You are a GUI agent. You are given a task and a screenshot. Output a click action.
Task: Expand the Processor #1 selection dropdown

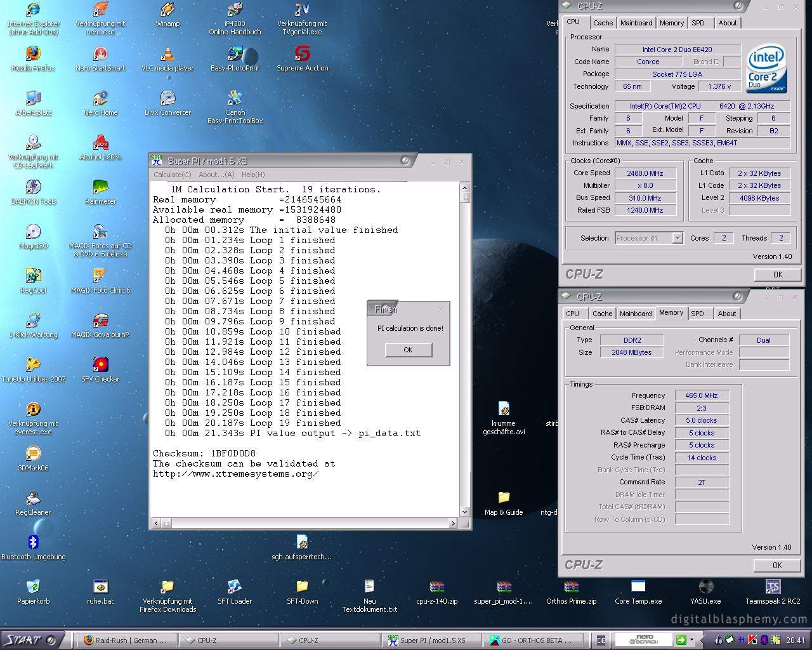(x=678, y=238)
